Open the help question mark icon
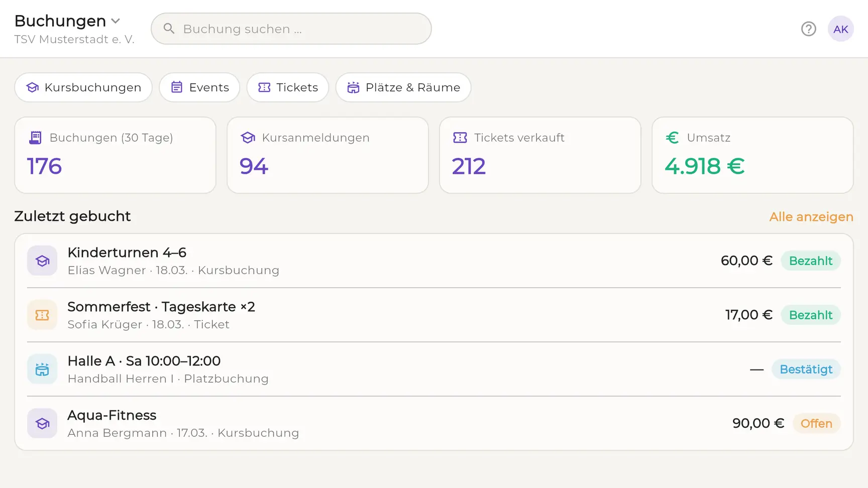 tap(809, 29)
